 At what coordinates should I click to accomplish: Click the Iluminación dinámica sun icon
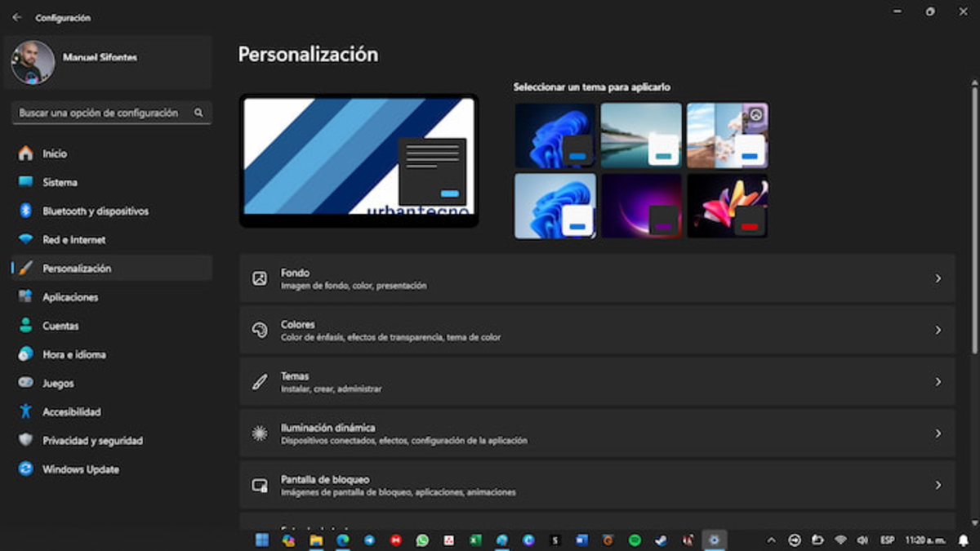click(x=260, y=433)
